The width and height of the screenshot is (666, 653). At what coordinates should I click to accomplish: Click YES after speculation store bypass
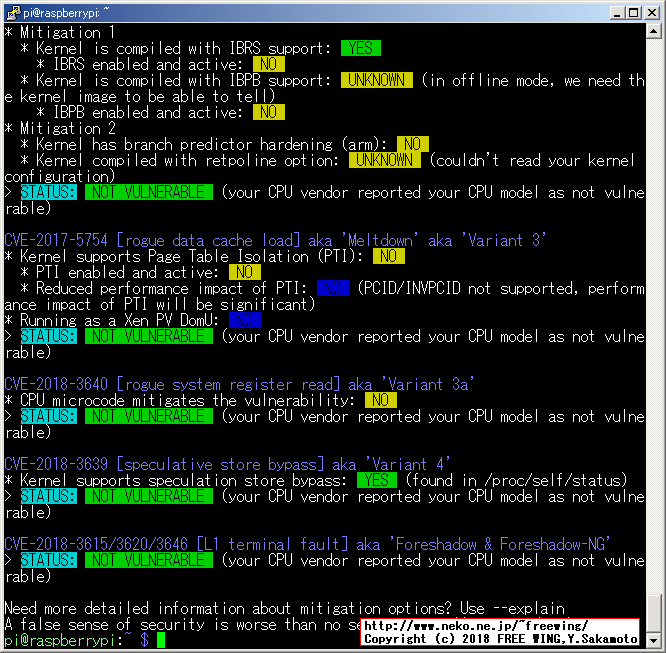377,480
